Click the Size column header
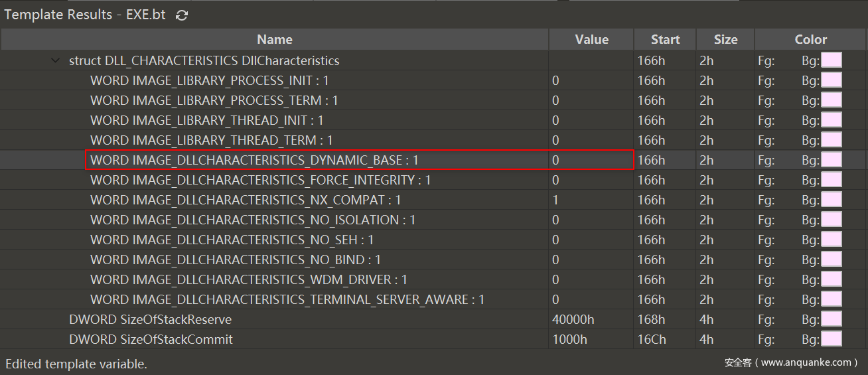 [725, 40]
